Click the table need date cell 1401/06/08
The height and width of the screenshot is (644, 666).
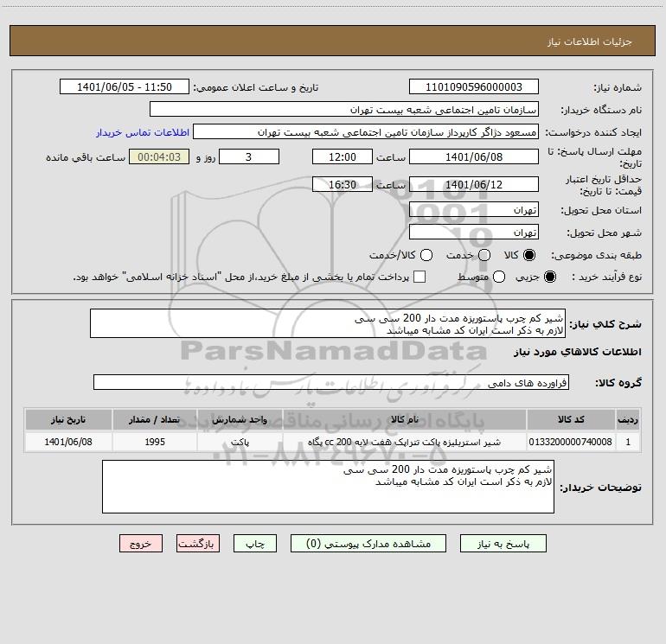(68, 442)
